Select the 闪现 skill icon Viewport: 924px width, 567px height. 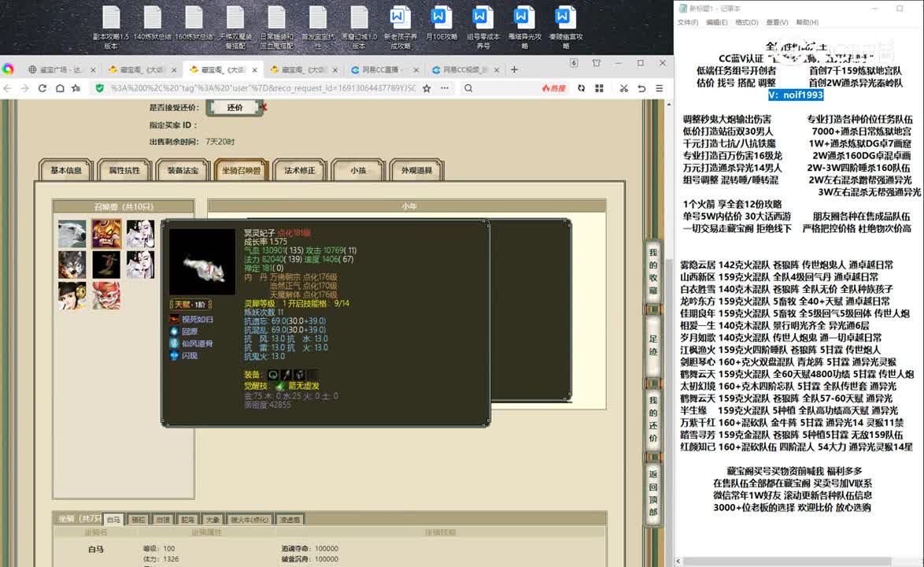coord(175,355)
